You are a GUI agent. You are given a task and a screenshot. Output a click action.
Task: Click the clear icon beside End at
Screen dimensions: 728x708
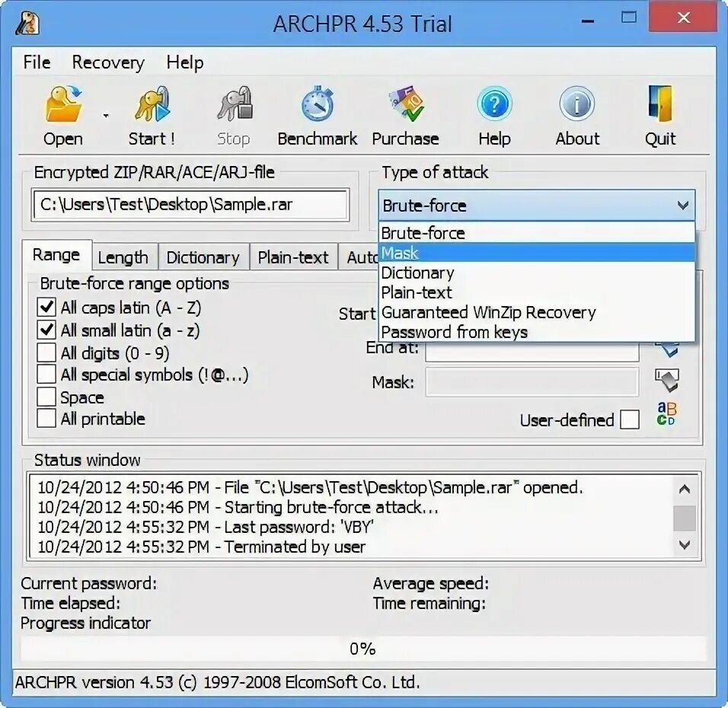(667, 349)
